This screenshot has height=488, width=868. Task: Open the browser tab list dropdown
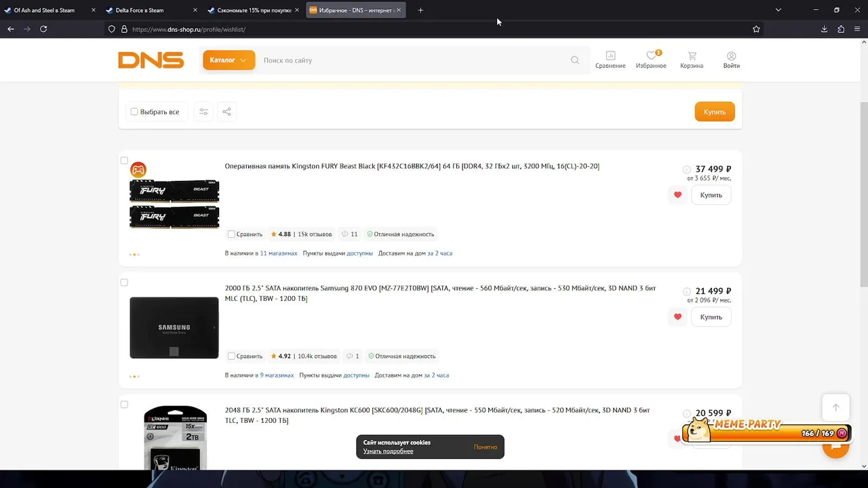[x=778, y=10]
